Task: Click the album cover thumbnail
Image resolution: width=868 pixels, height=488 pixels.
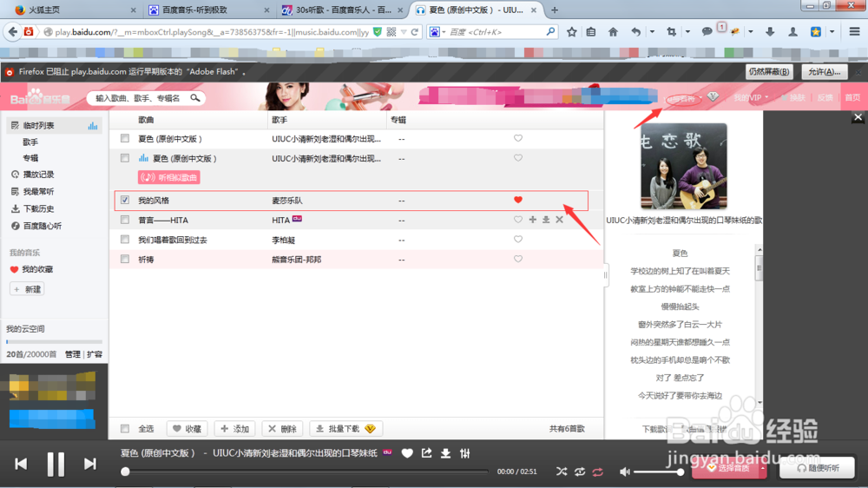Action: pyautogui.click(x=684, y=166)
